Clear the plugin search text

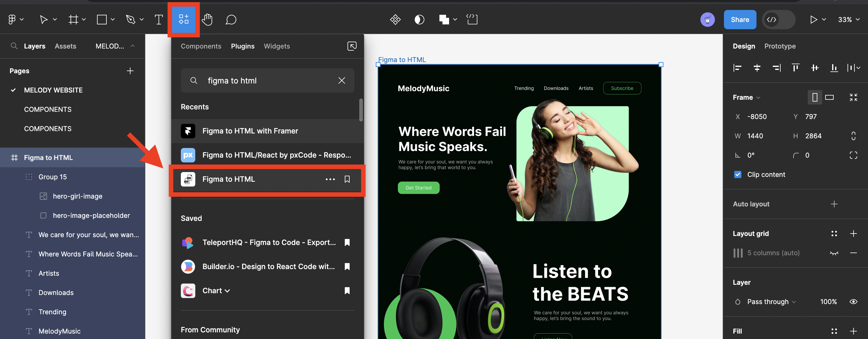click(342, 80)
